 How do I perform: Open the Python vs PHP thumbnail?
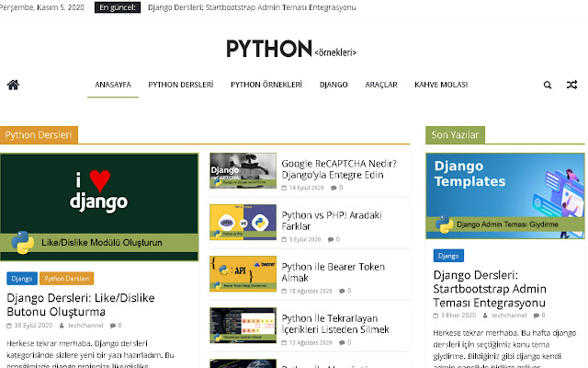tap(243, 222)
